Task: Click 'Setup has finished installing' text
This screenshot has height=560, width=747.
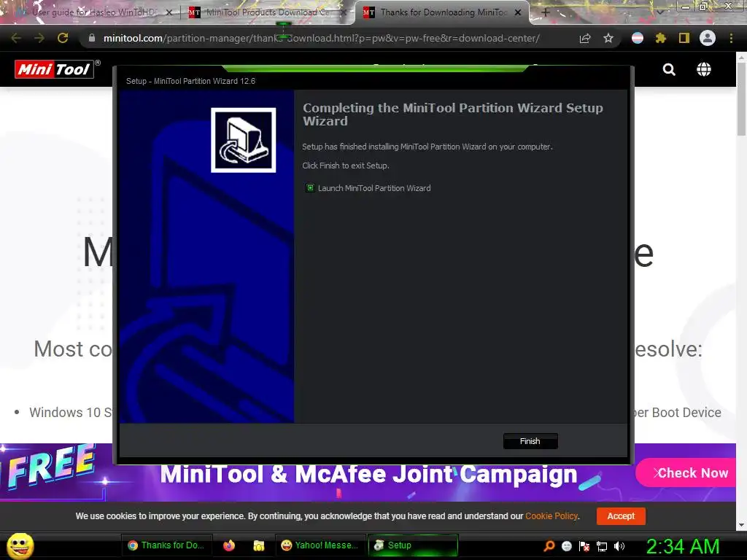Action: click(x=427, y=147)
